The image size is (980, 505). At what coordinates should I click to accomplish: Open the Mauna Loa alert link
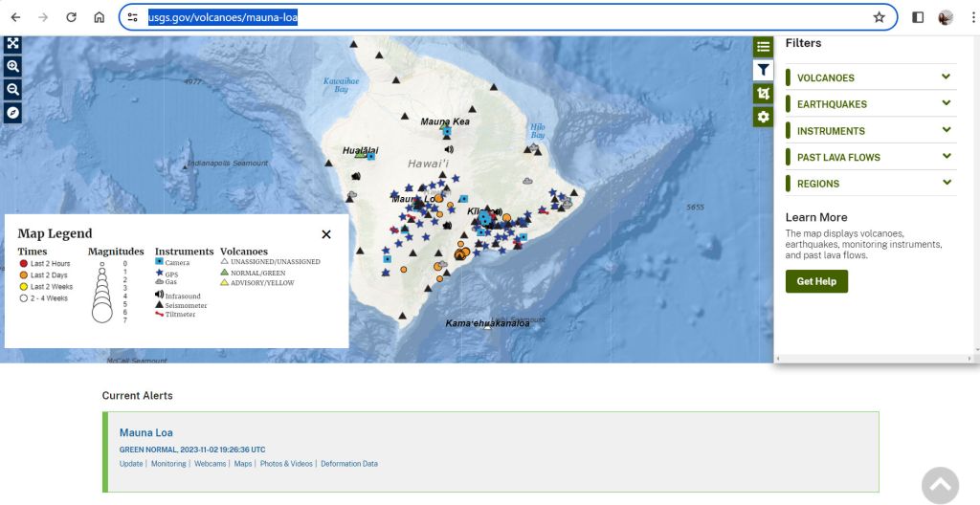pos(145,432)
